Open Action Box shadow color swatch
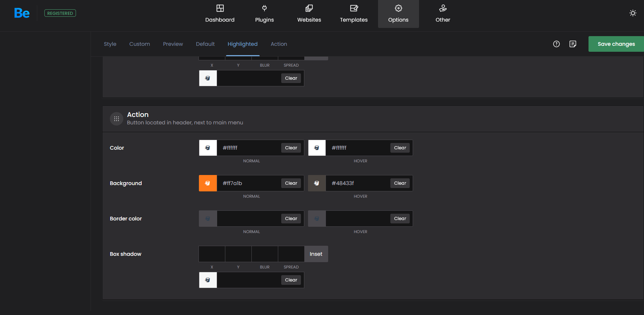The height and width of the screenshot is (315, 644). (x=208, y=280)
